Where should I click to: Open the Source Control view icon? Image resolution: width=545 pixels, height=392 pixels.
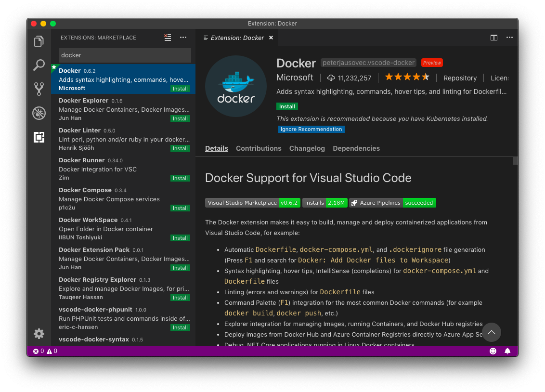(x=39, y=89)
